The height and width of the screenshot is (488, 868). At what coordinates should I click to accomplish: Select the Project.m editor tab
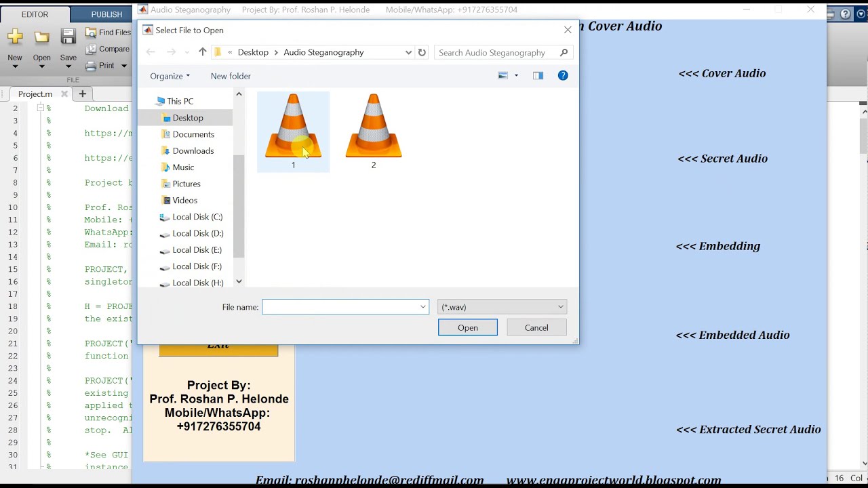[x=35, y=94]
